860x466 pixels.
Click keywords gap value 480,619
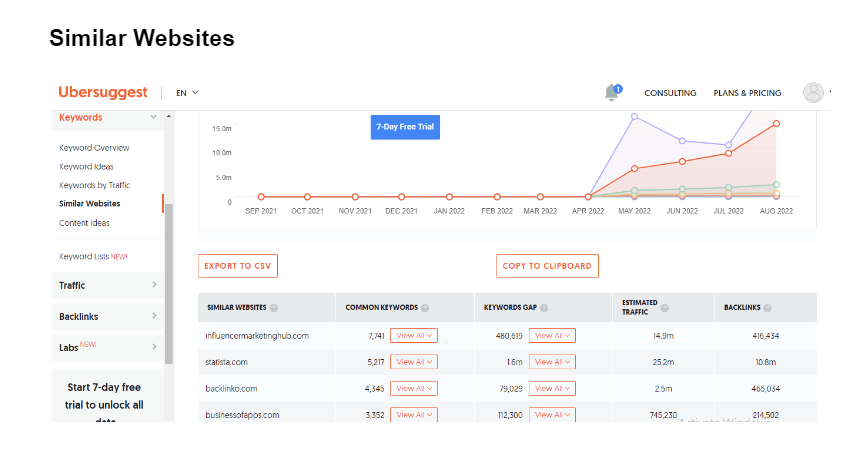(x=509, y=336)
